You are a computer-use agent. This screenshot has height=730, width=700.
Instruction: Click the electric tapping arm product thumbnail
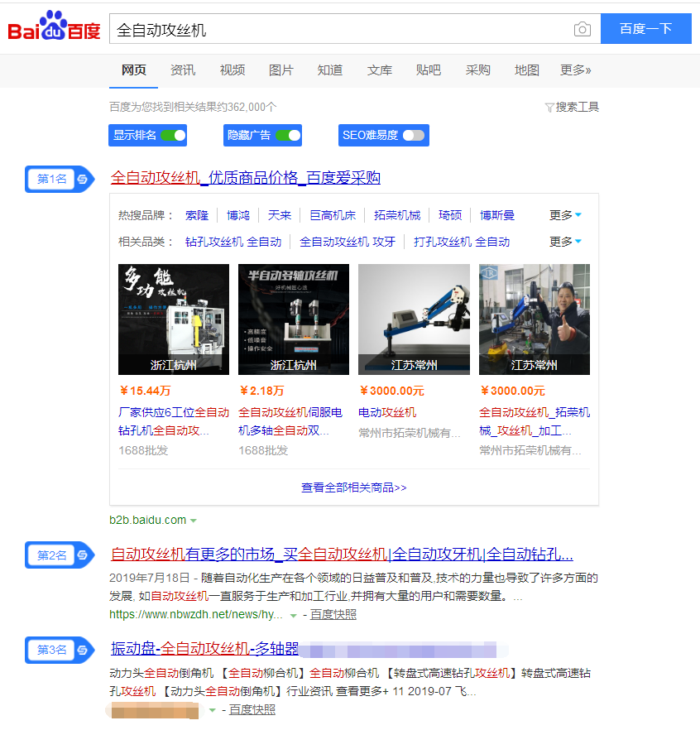click(415, 319)
